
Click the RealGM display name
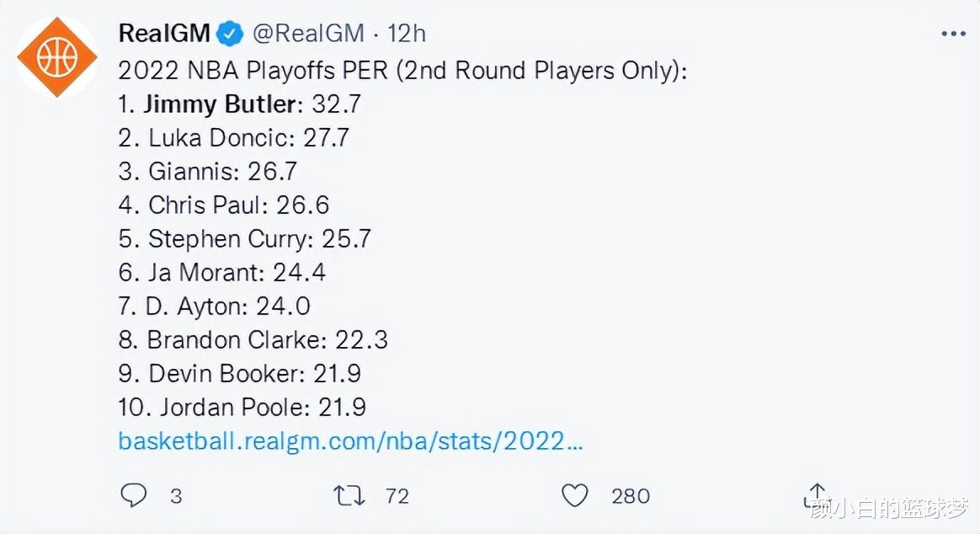pos(164,33)
